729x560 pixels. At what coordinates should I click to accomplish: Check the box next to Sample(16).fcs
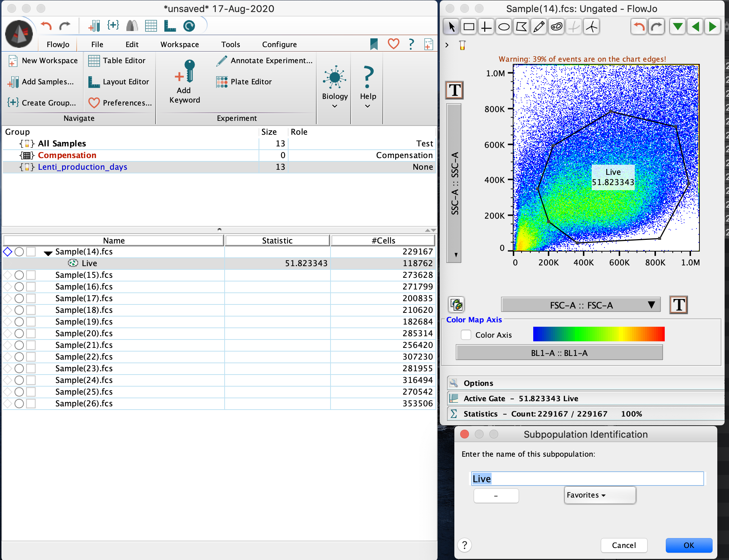[x=31, y=287]
